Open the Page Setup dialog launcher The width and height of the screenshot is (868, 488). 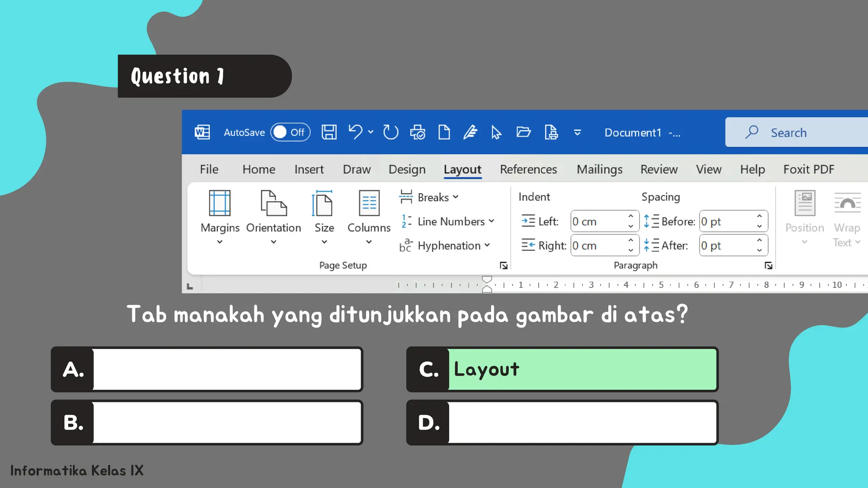(504, 266)
